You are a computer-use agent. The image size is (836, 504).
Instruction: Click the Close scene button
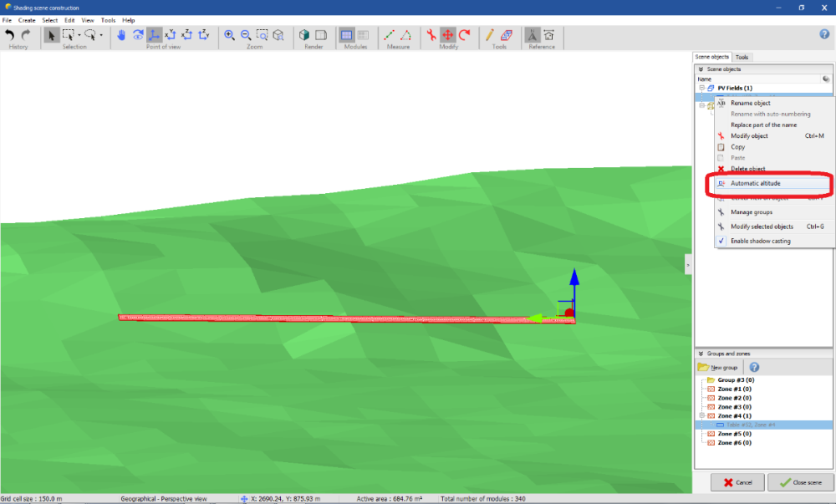point(800,482)
